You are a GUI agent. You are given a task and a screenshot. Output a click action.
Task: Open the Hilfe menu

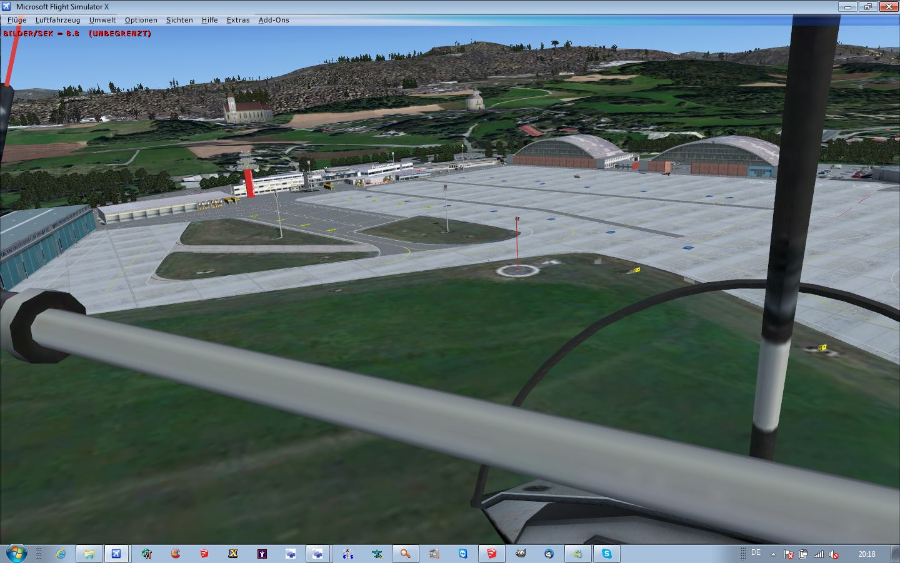pos(210,20)
